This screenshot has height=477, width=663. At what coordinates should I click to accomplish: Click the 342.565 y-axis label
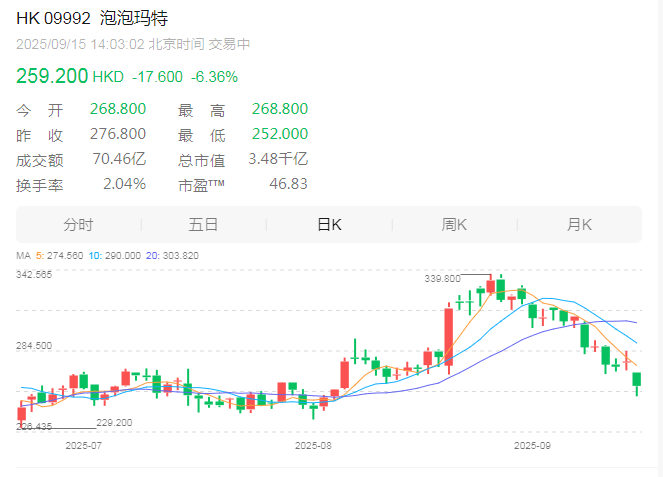pos(34,274)
